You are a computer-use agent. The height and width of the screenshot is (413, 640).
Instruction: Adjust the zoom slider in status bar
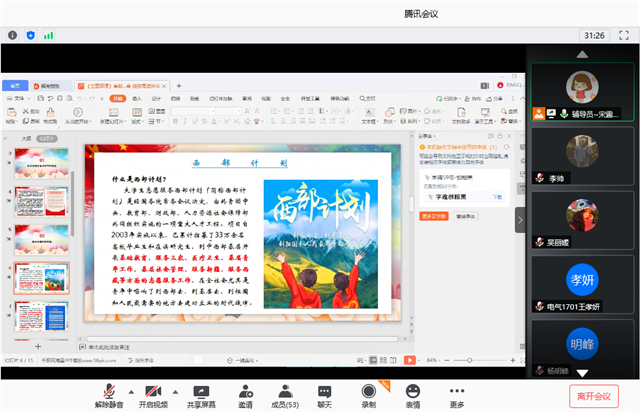[x=469, y=360]
